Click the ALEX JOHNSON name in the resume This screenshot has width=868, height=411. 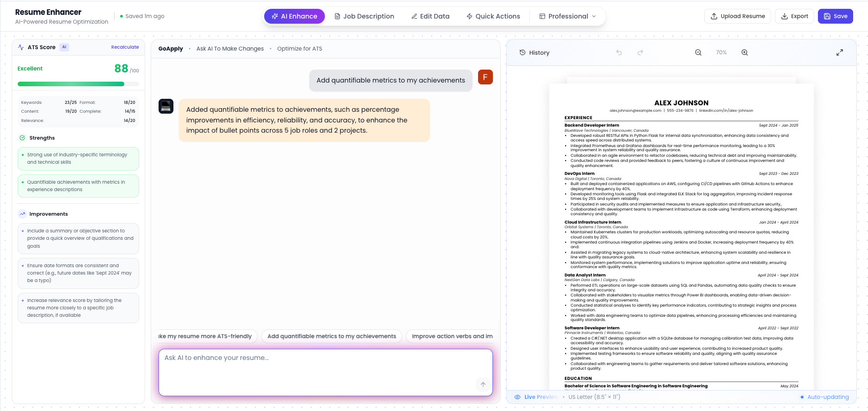point(681,103)
